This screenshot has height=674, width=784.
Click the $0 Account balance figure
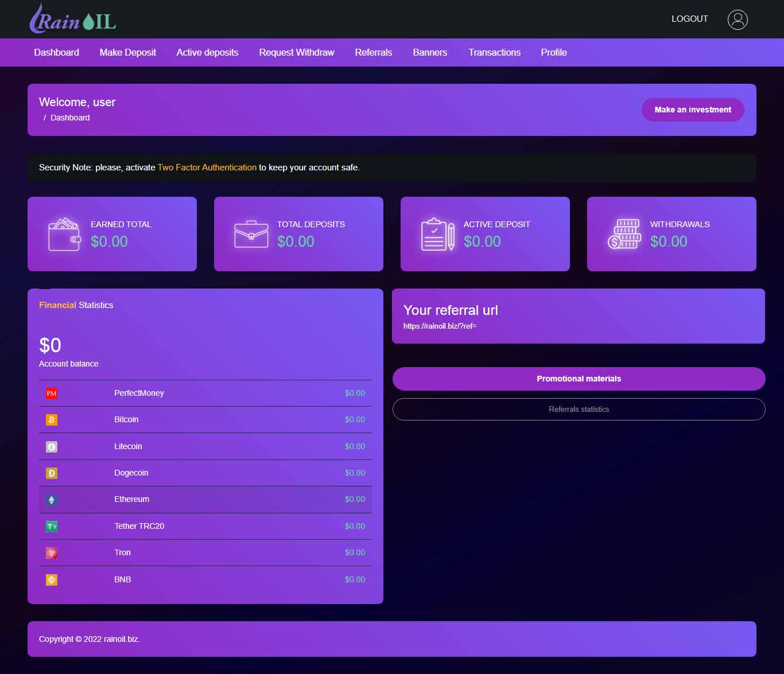tap(50, 345)
